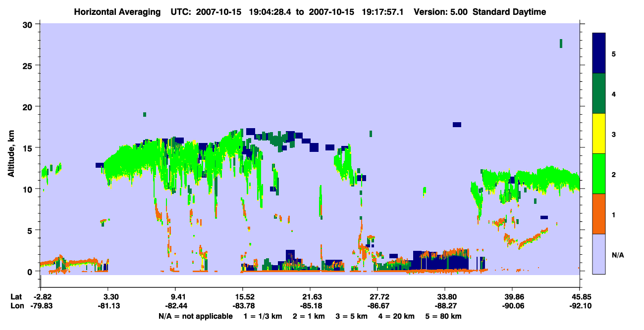Click 'N/A = not applicable' legend text
Screen dimensions: 644x330
pos(195,316)
